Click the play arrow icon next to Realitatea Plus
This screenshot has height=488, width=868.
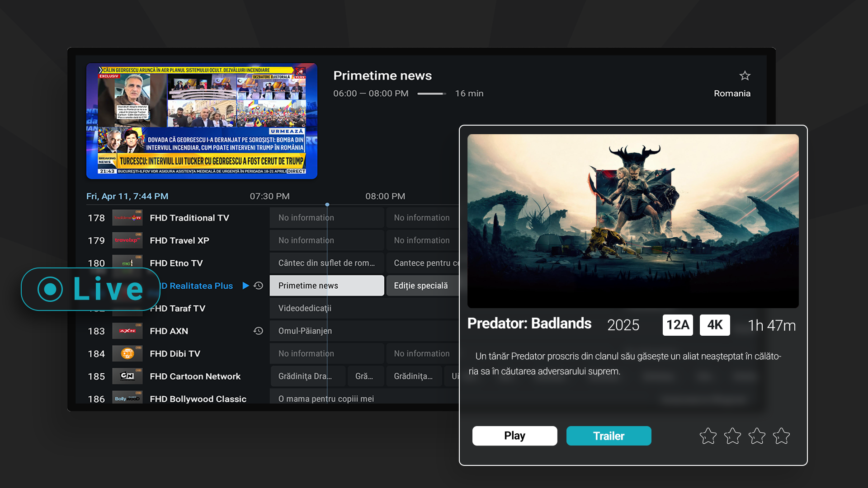pyautogui.click(x=245, y=286)
